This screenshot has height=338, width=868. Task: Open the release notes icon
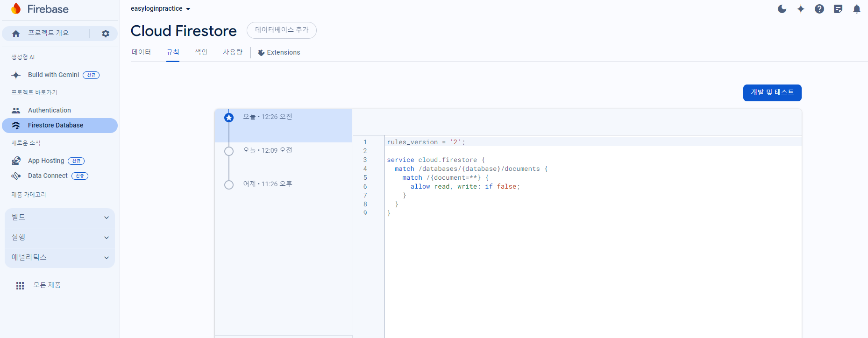pos(838,9)
